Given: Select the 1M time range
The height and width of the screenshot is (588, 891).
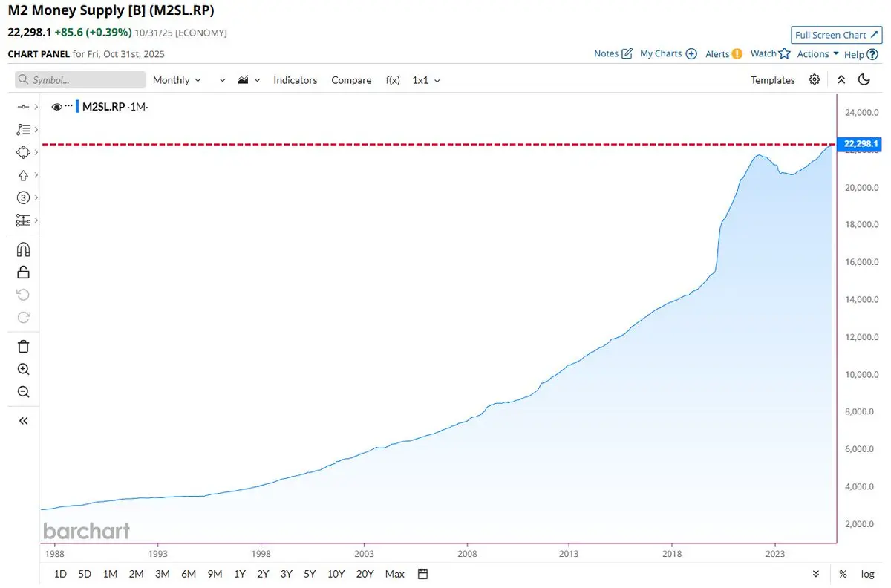Looking at the screenshot, I should point(110,574).
